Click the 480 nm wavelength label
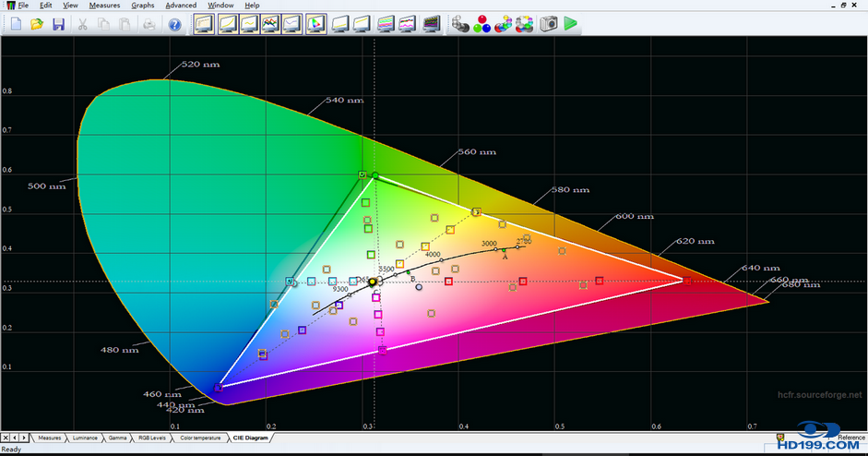This screenshot has width=868, height=456. [x=119, y=350]
